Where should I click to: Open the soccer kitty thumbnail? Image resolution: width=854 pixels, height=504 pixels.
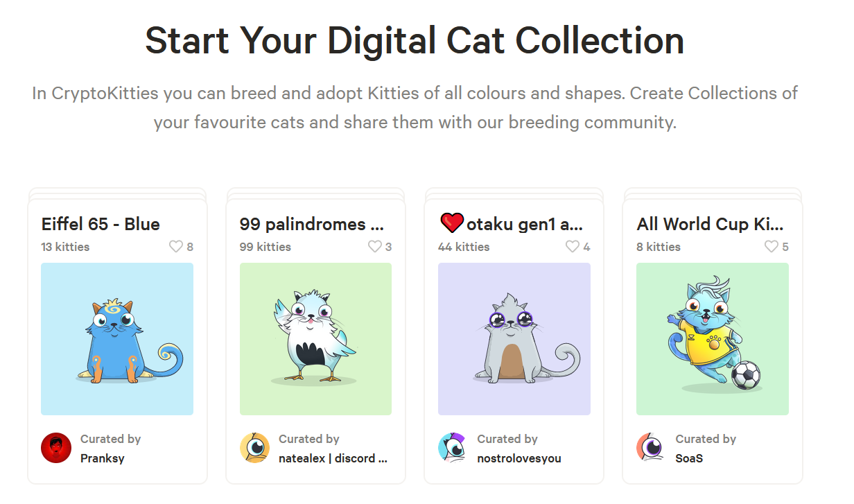point(712,339)
